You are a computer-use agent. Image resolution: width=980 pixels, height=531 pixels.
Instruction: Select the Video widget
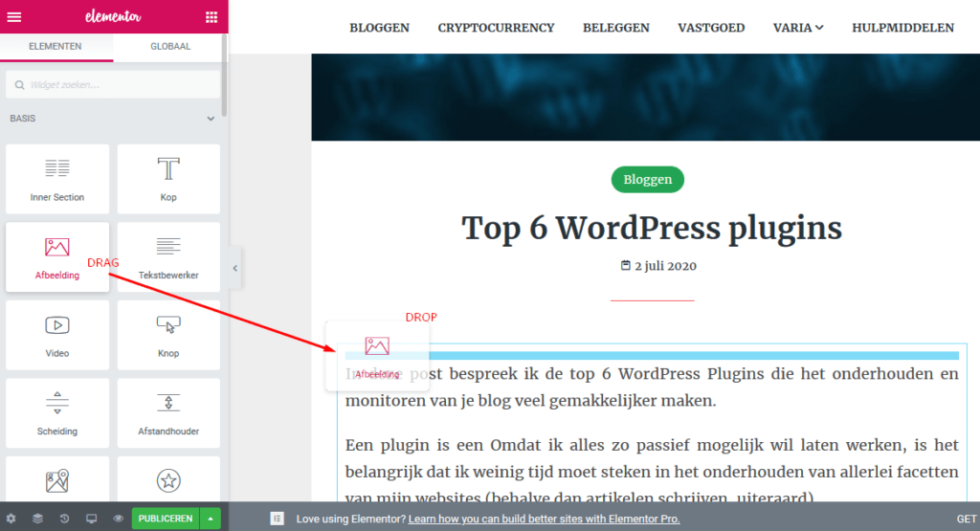(57, 336)
